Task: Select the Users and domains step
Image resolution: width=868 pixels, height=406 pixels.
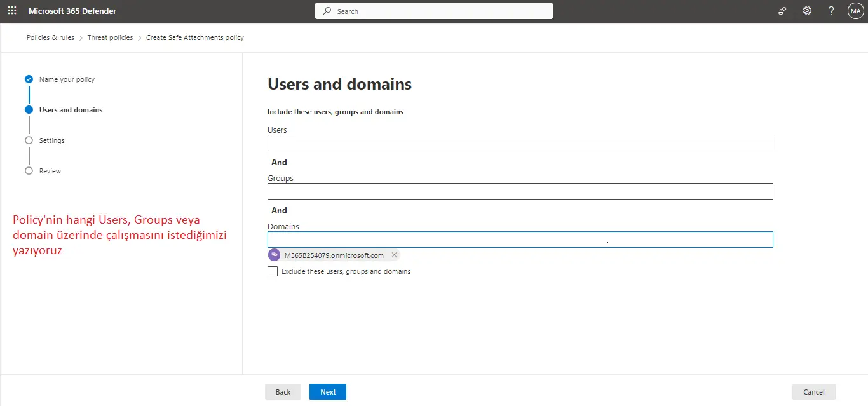Action: point(71,110)
